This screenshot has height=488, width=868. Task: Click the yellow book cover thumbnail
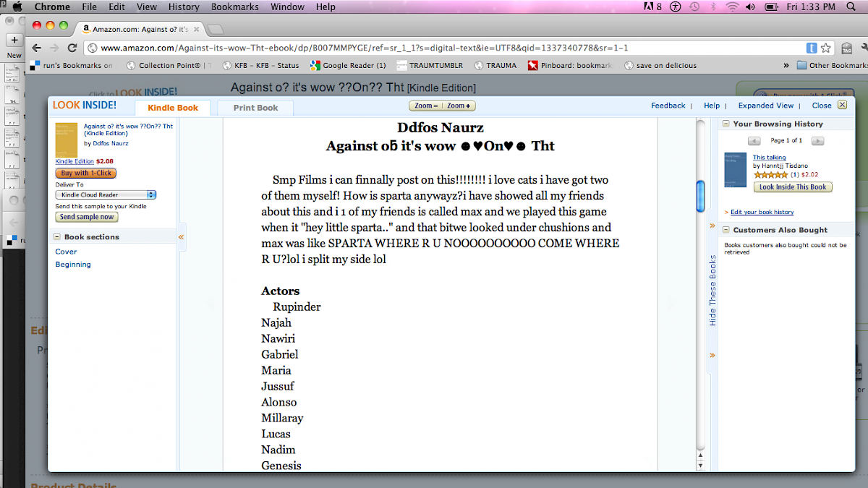(66, 140)
